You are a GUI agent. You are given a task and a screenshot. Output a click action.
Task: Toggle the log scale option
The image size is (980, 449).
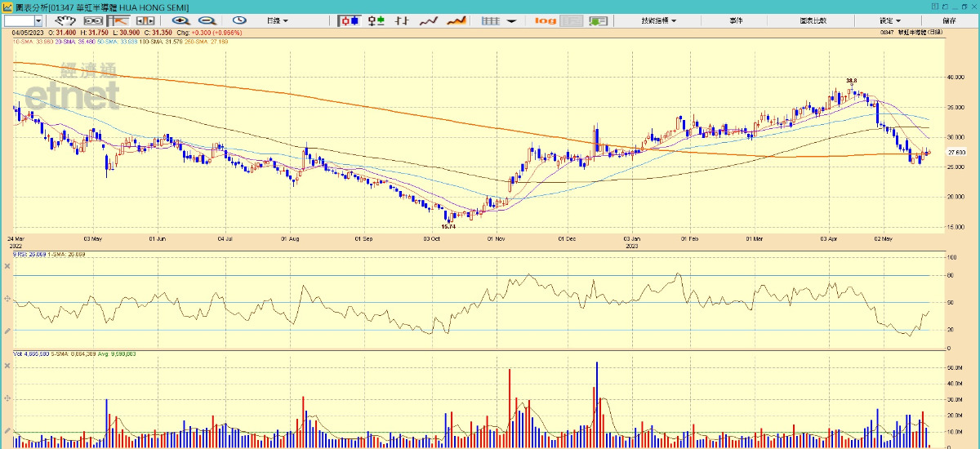(x=546, y=20)
